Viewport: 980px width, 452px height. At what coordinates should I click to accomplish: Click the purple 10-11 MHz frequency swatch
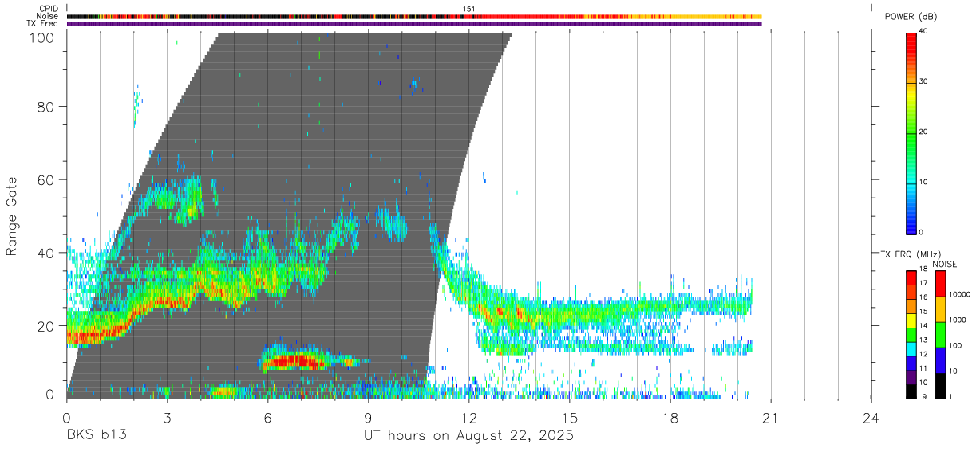[911, 377]
